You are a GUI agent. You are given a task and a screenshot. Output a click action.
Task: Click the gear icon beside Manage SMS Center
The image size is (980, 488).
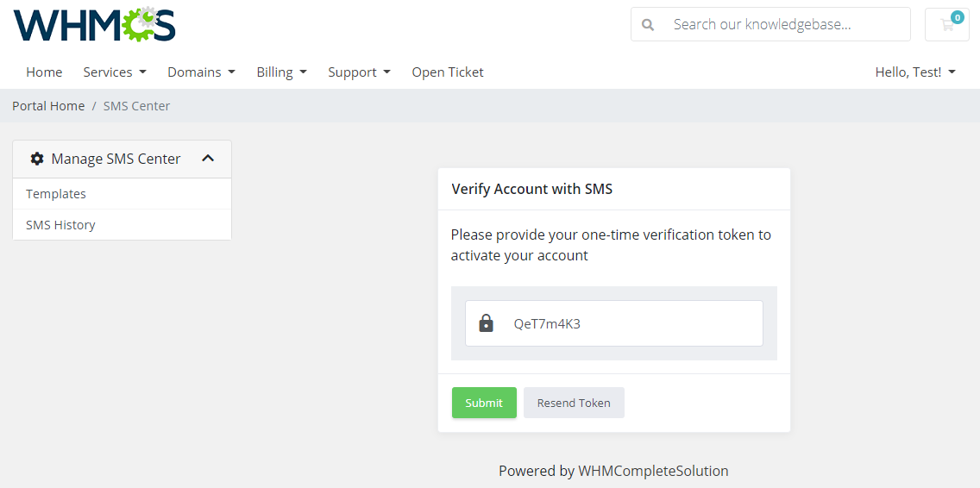(37, 159)
